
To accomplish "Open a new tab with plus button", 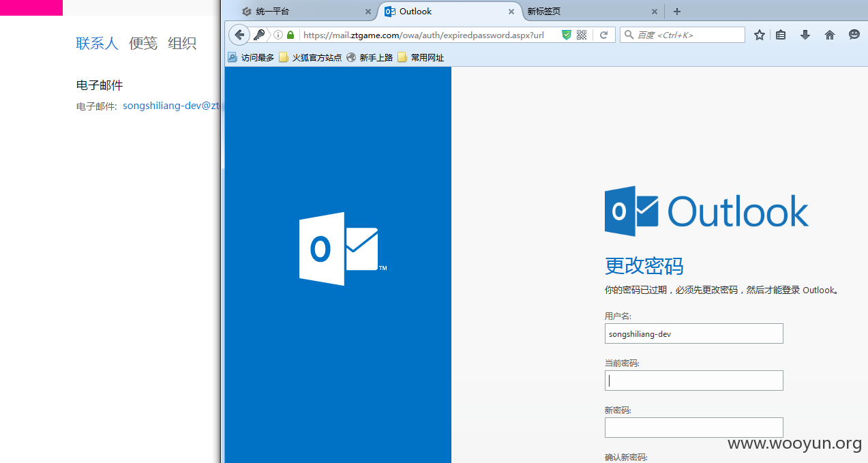I will (677, 12).
